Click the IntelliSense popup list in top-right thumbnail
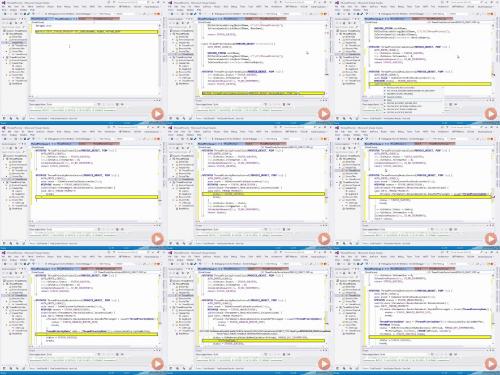Viewport: 500px width, 375px height. pyautogui.click(x=413, y=100)
